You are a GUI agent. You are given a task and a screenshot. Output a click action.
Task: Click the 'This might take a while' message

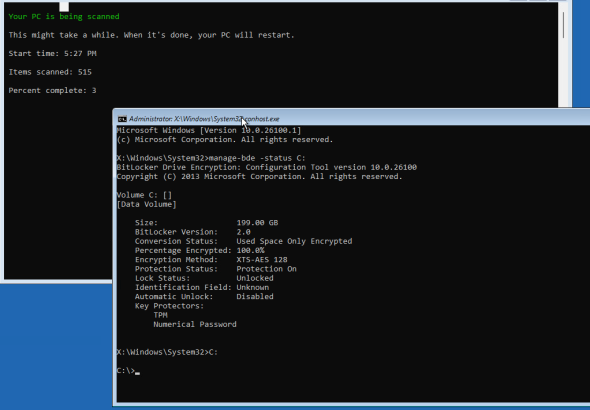(x=151, y=35)
